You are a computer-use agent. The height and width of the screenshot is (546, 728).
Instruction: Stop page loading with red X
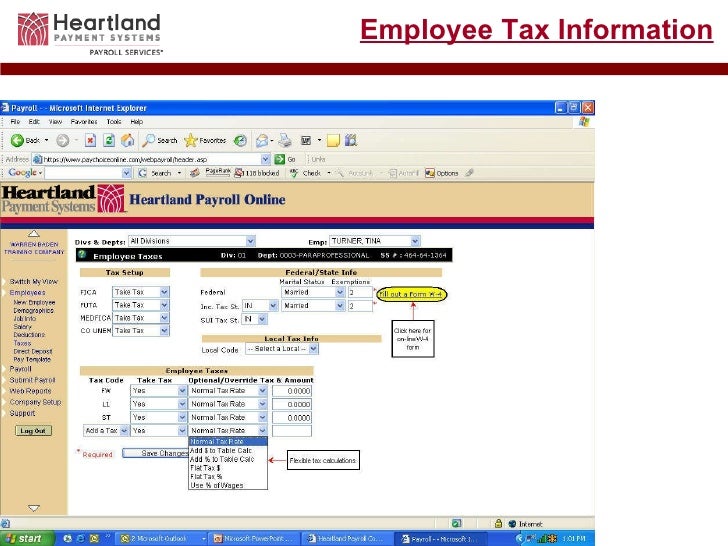91,140
